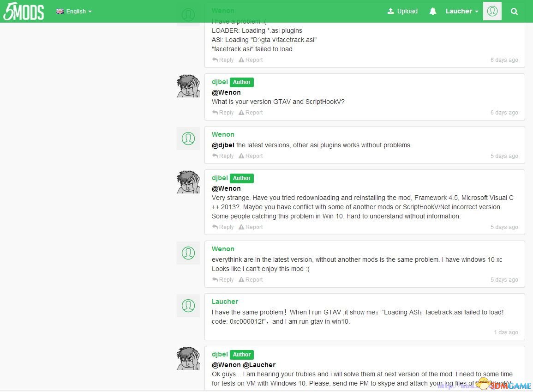Viewport: 533px width, 392px height.
Task: Reply to djbel's ScriptHookV version question
Action: coord(223,113)
